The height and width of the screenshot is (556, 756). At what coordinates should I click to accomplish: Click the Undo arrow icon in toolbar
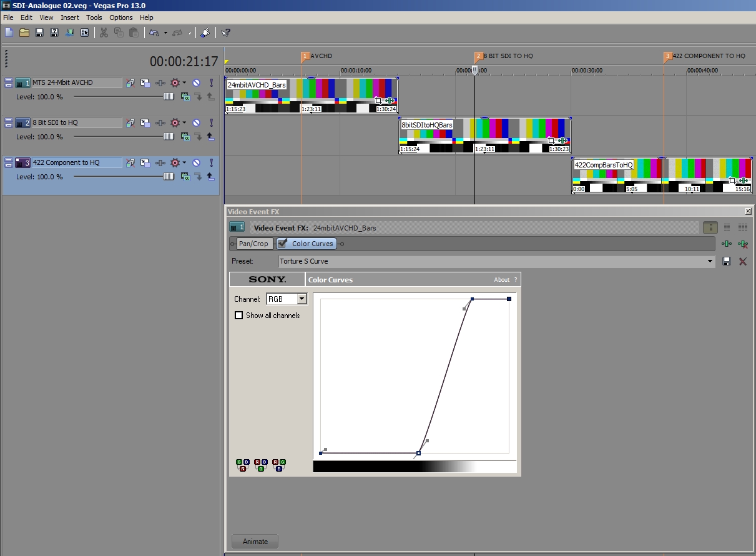click(154, 32)
